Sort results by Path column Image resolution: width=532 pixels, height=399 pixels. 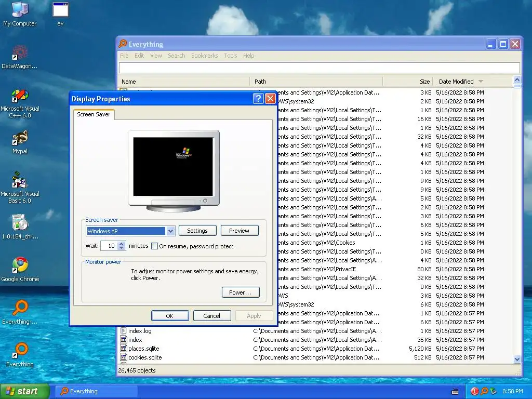point(316,82)
